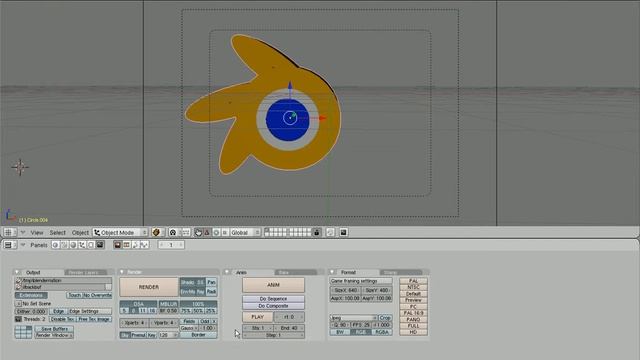
Task: Click the big RENDER button
Action: 149,287
